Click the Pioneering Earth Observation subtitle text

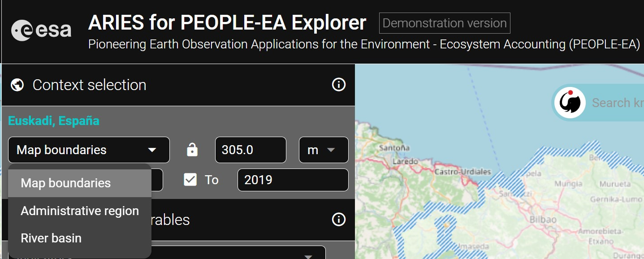[364, 44]
